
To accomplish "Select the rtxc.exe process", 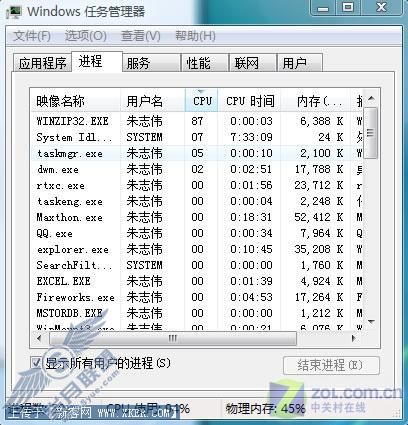I will pyautogui.click(x=197, y=185).
